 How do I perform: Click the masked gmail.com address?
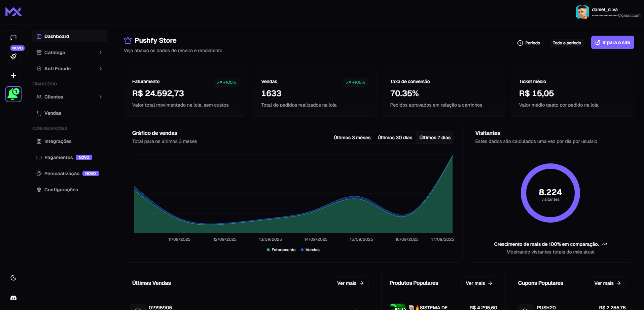(x=616, y=15)
